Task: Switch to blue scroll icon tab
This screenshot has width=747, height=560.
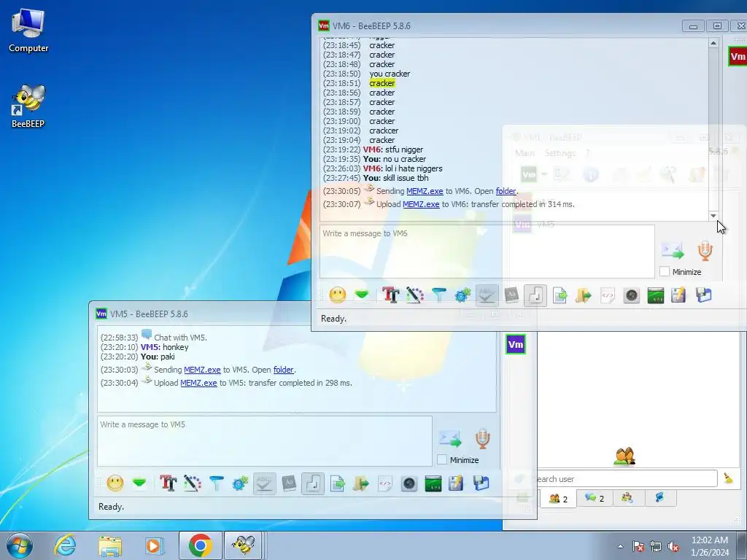Action: coord(659,498)
